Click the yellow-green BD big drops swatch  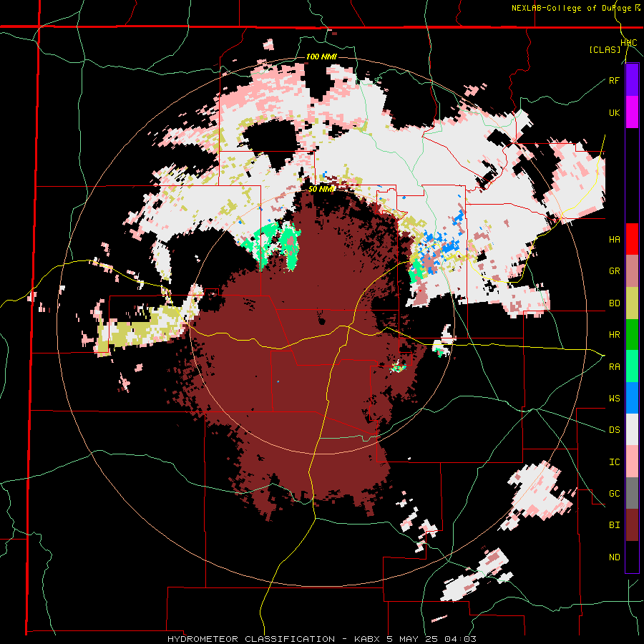click(x=632, y=303)
